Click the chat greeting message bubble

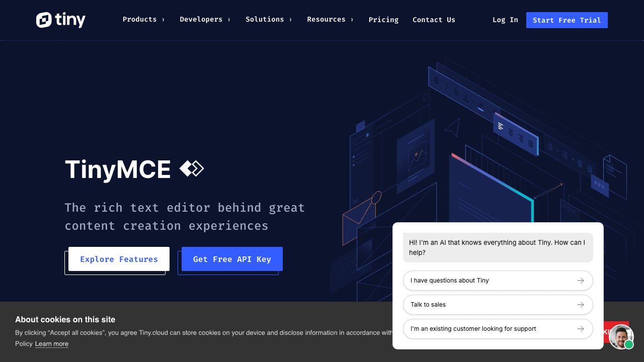click(x=498, y=247)
